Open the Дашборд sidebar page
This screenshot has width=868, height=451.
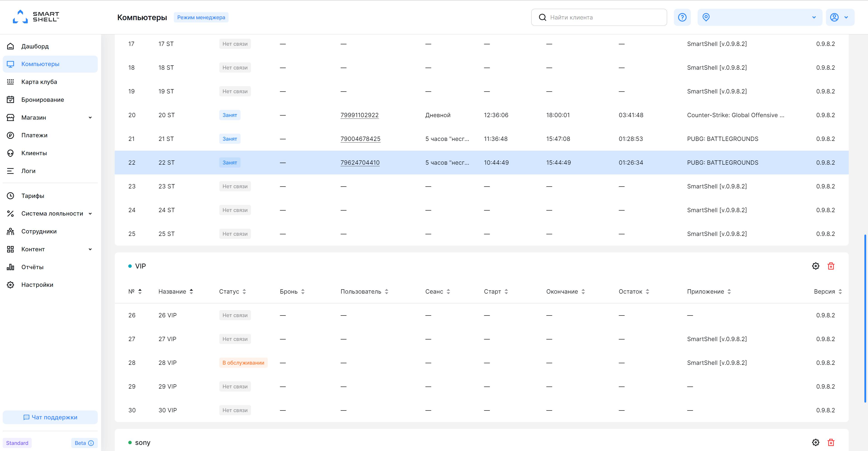pyautogui.click(x=35, y=46)
